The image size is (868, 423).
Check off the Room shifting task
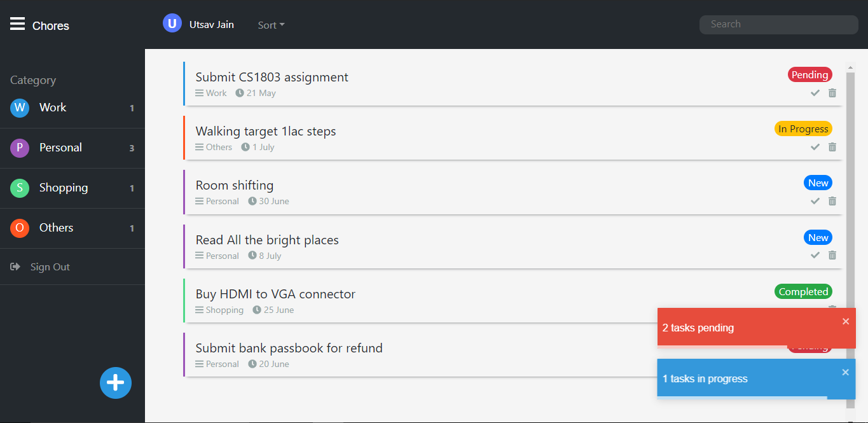point(815,201)
